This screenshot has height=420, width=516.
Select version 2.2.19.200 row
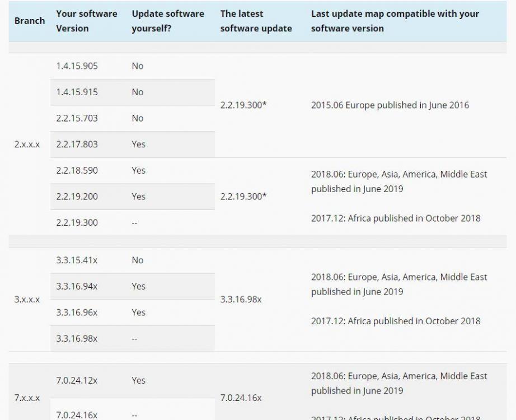click(x=133, y=197)
